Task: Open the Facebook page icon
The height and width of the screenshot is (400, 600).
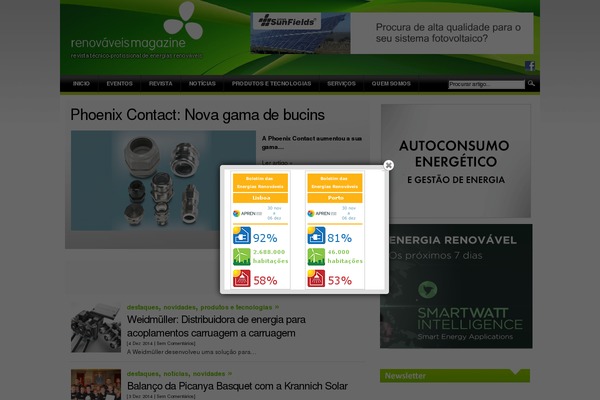Action: pos(530,66)
